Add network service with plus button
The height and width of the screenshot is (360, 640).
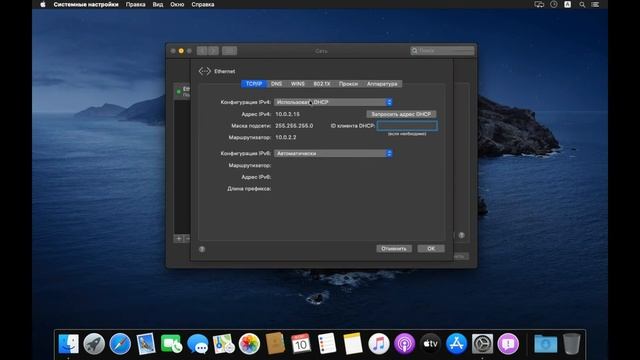[x=179, y=238]
